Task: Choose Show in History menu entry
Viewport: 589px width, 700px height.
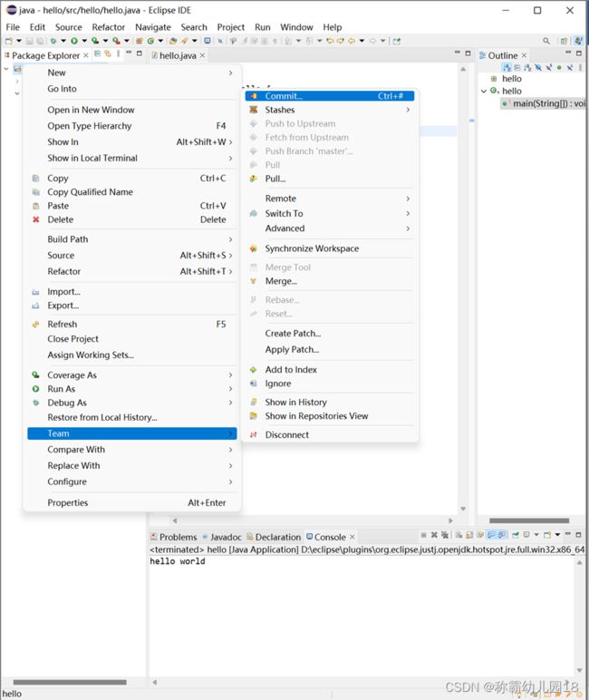Action: [329, 403]
